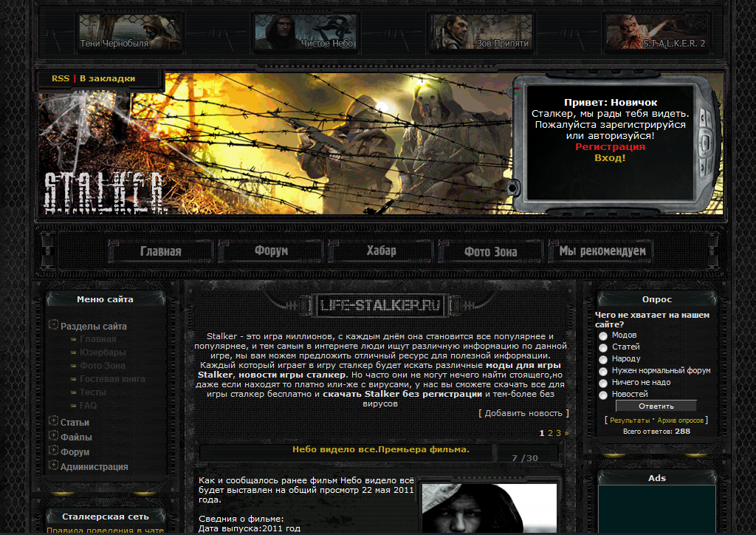
Task: Select the Модов poll option
Action: pyautogui.click(x=602, y=335)
